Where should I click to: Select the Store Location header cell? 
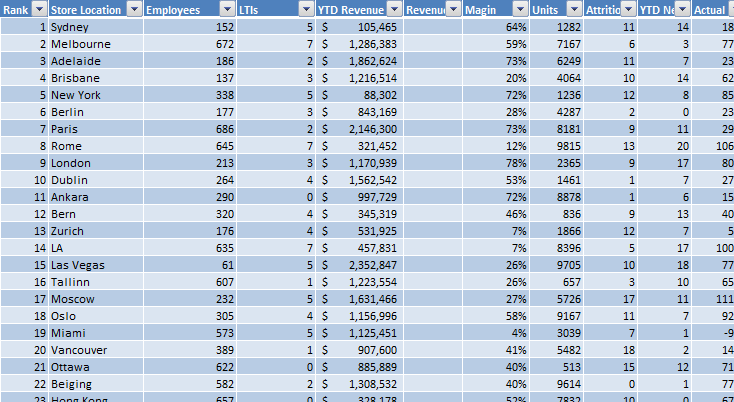pos(96,9)
